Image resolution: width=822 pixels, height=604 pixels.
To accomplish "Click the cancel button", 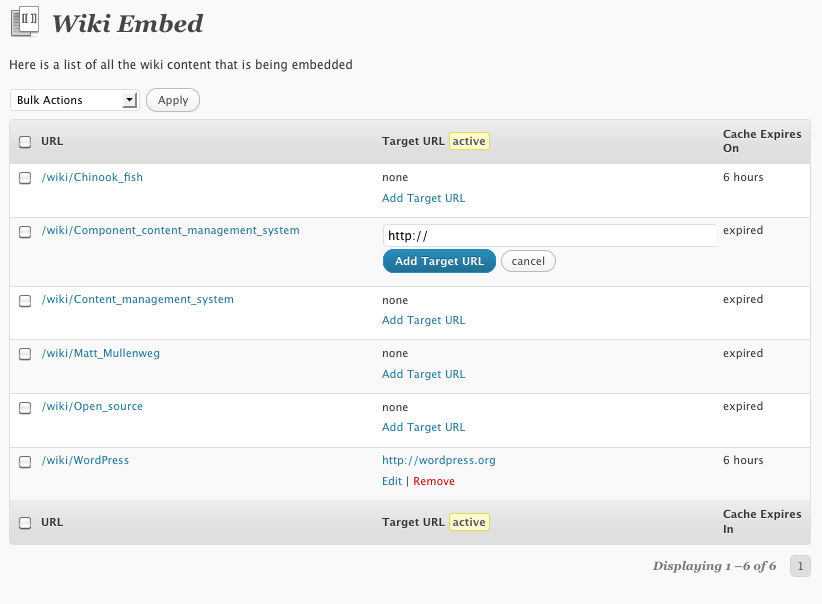I will click(528, 261).
